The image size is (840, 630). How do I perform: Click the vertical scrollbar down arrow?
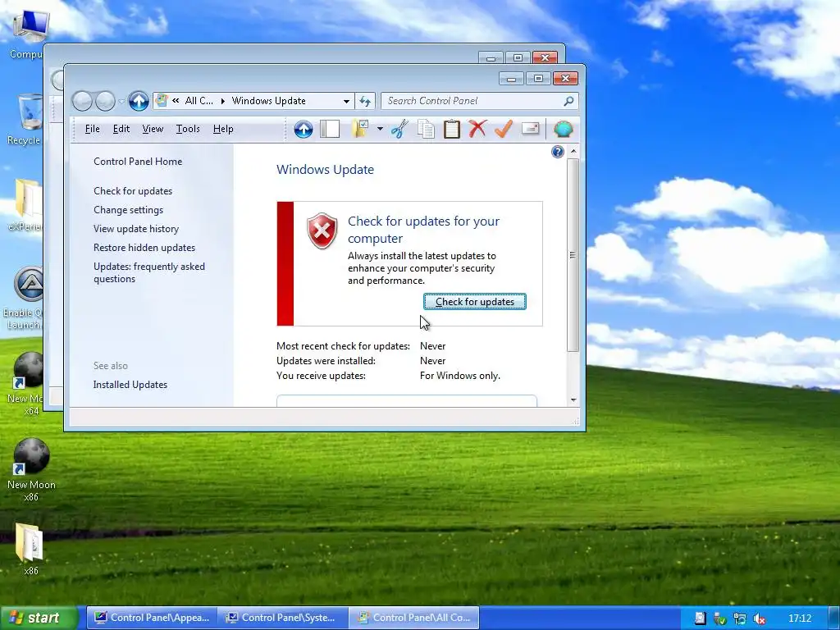point(573,399)
